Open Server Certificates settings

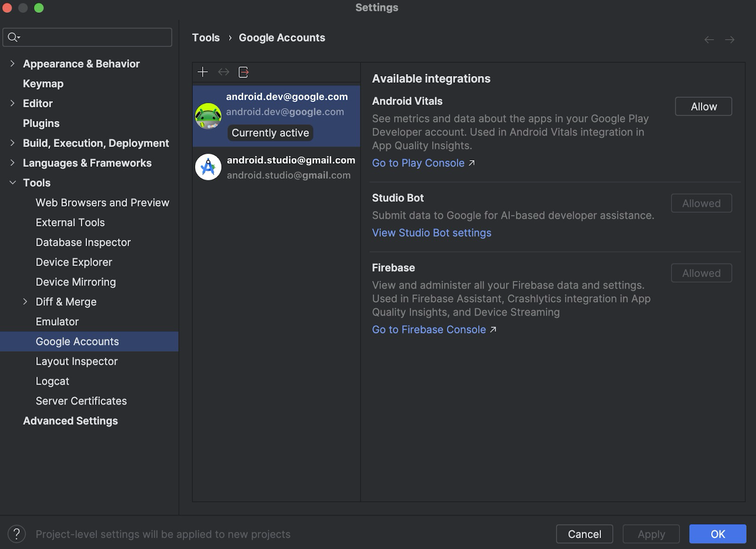[81, 401]
